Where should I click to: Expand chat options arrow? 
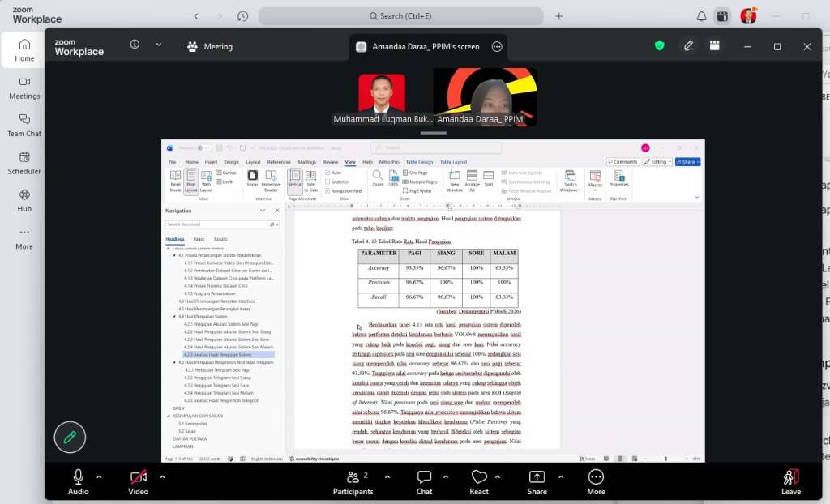tap(446, 477)
